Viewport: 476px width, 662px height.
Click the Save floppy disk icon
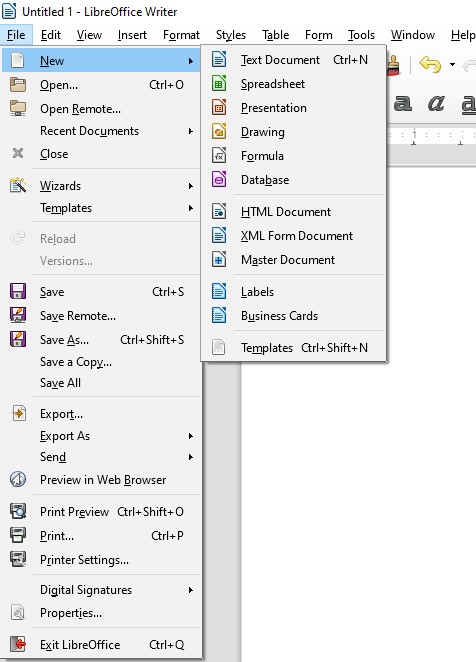(18, 292)
